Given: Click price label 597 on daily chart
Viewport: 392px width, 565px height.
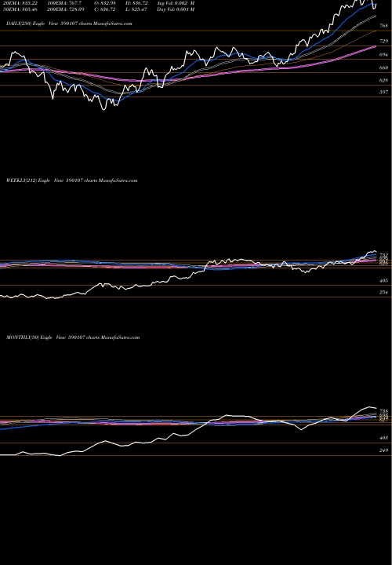Looking at the screenshot, I should pyautogui.click(x=383, y=93).
